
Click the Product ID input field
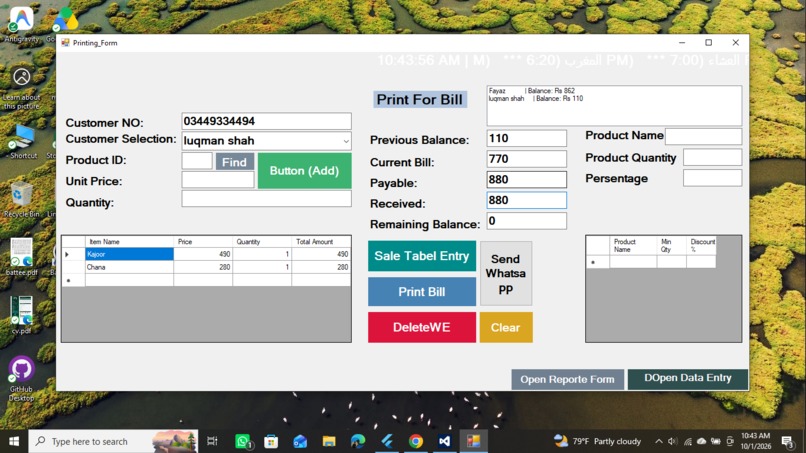(197, 161)
